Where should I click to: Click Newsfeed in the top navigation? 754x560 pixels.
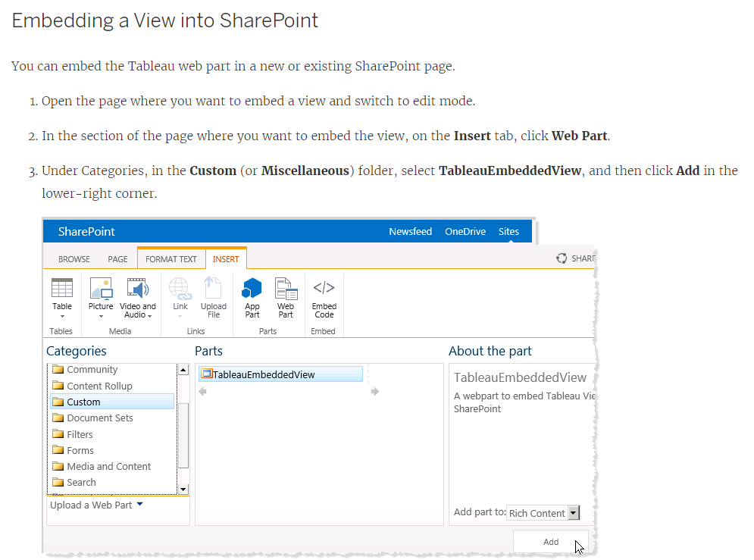click(410, 231)
